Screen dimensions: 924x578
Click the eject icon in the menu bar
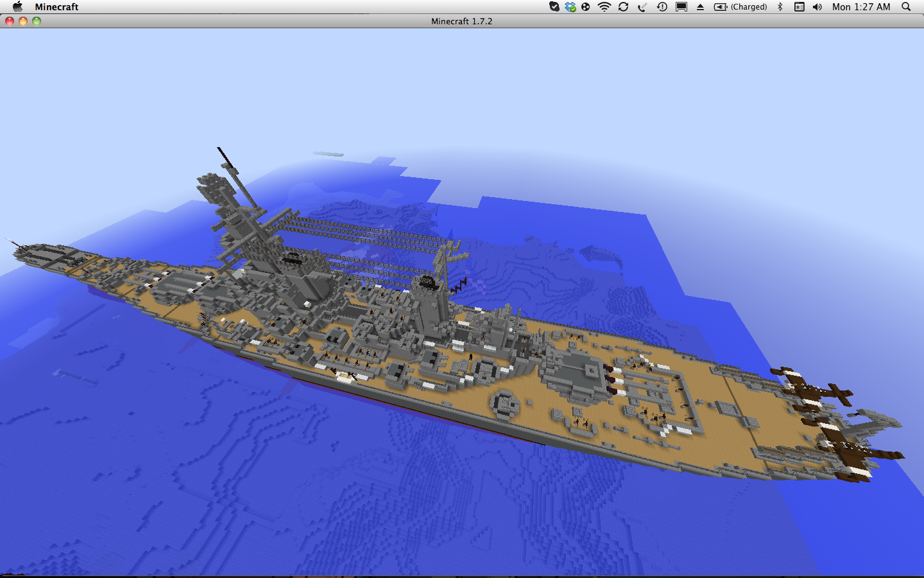[701, 6]
